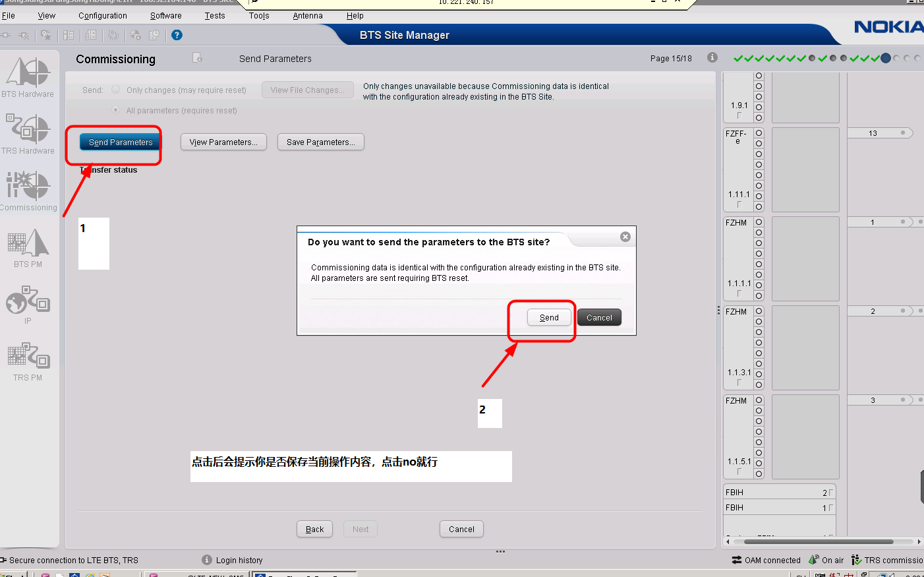Open the BTS Hardware view
Screen dimensions: 924x577
pos(28,77)
